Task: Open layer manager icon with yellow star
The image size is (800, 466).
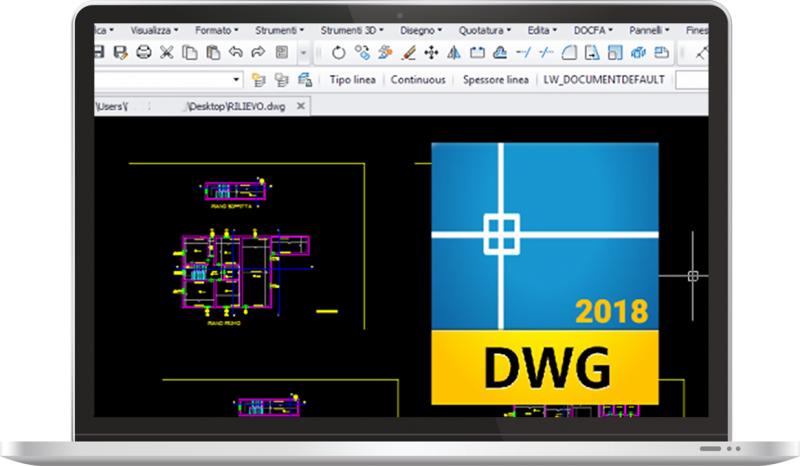Action: coord(259,80)
